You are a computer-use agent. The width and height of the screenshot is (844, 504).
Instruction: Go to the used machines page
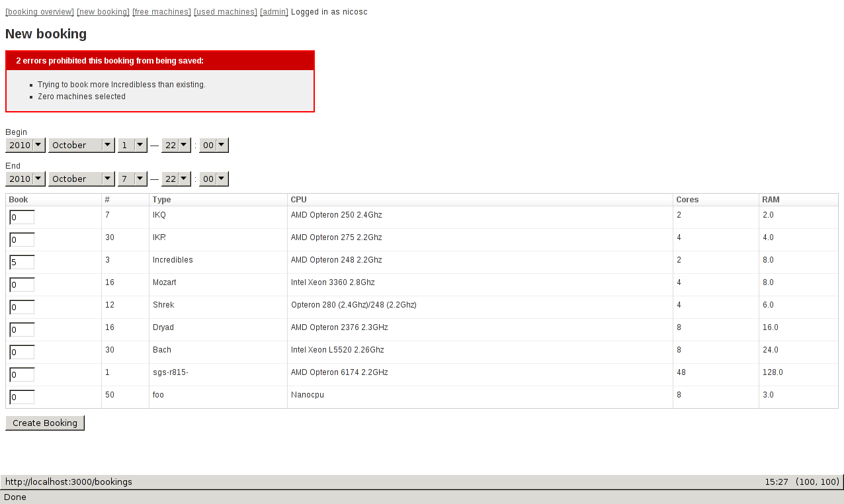(226, 12)
